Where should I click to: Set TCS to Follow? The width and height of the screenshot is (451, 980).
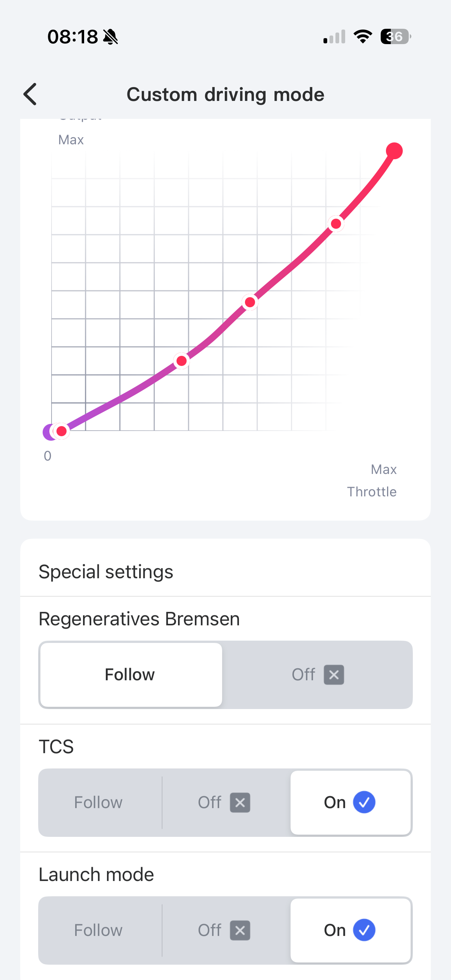coord(98,802)
